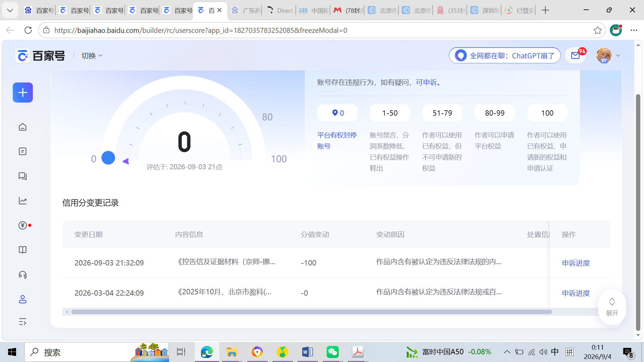Add page to favorites star icon
The image size is (644, 362).
click(597, 30)
